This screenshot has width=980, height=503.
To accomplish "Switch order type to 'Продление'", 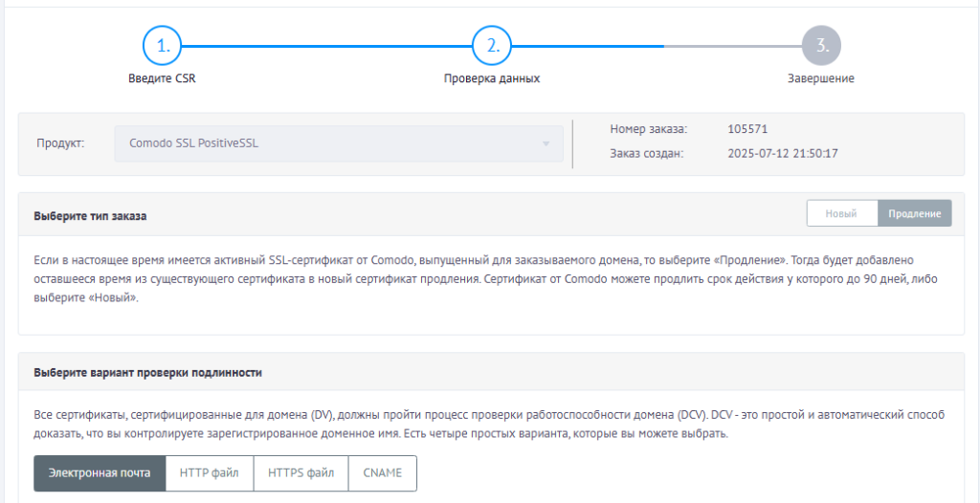I will 914,213.
